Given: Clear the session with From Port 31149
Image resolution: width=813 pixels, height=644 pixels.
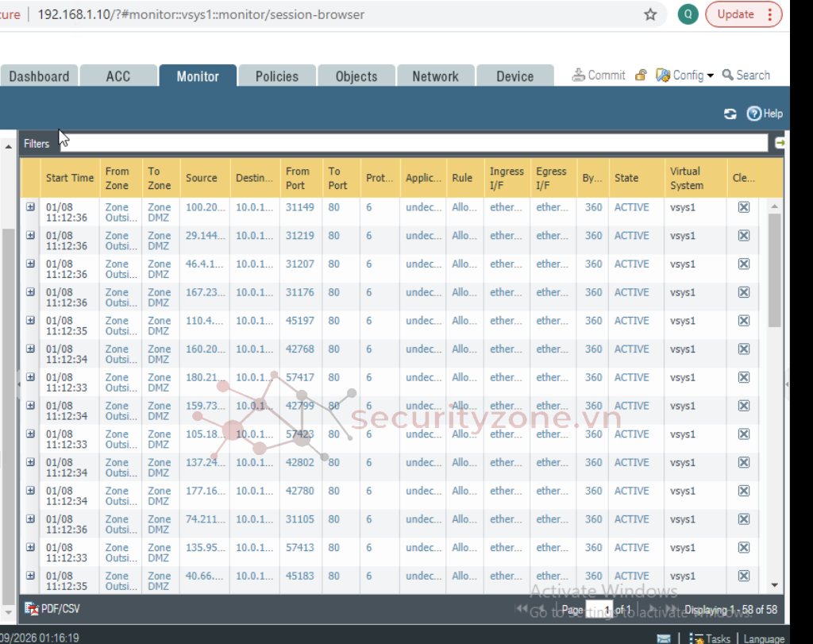Looking at the screenshot, I should click(744, 207).
